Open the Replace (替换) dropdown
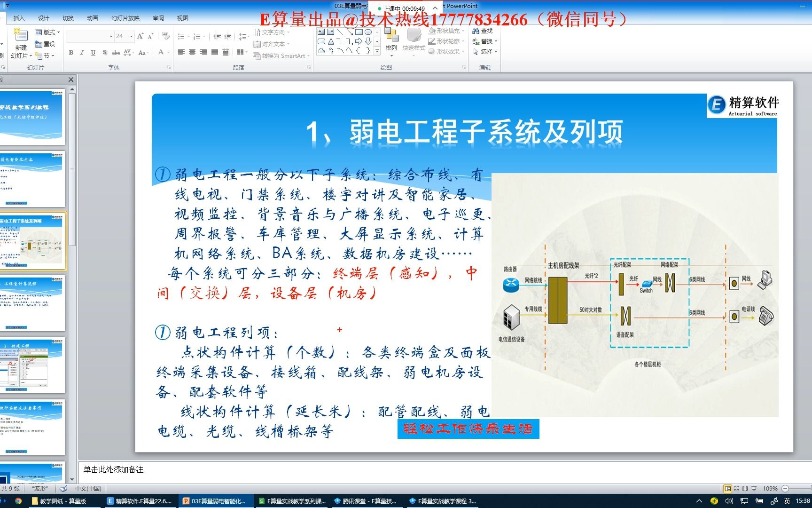Screen dimensions: 812x508 tap(484, 41)
